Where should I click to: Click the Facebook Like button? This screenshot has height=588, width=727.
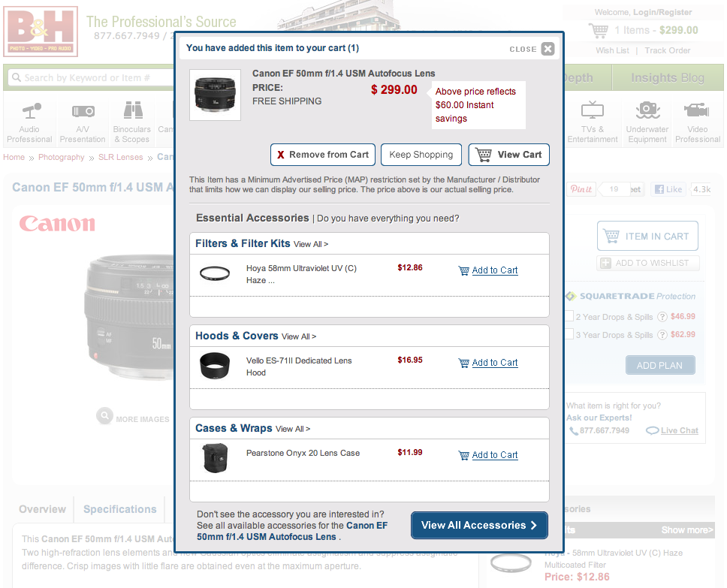tap(668, 189)
